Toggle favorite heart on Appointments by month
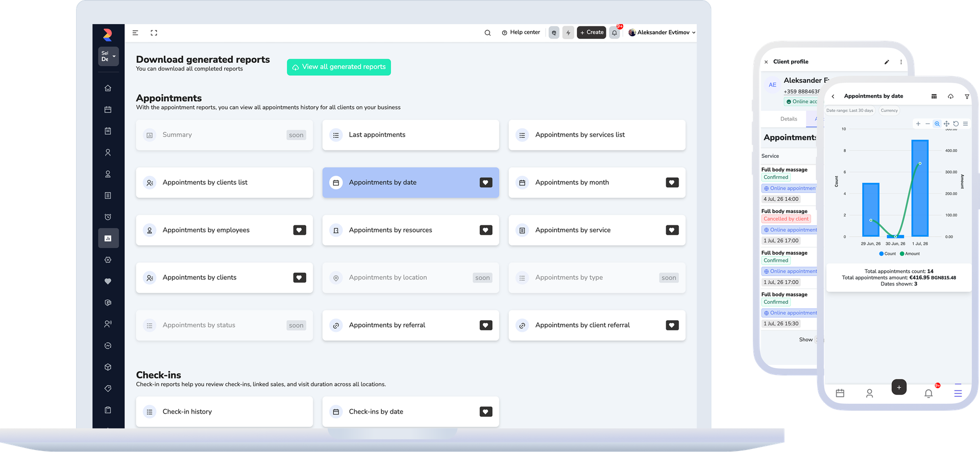Viewport: 980px width, 452px height. [672, 182]
